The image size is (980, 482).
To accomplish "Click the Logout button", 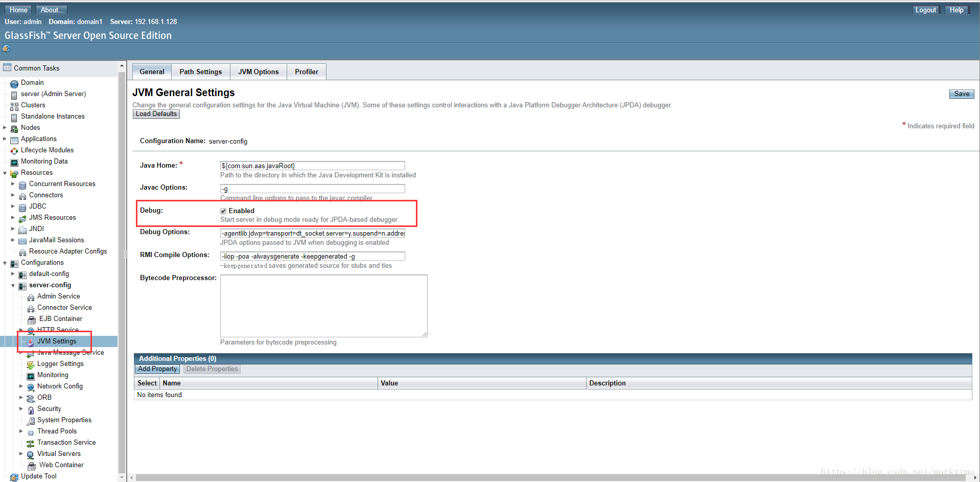I will point(925,10).
